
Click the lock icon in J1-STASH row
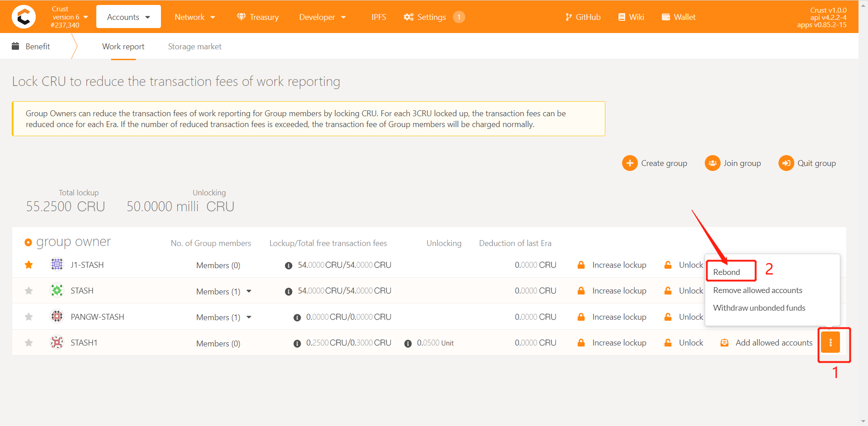click(581, 265)
